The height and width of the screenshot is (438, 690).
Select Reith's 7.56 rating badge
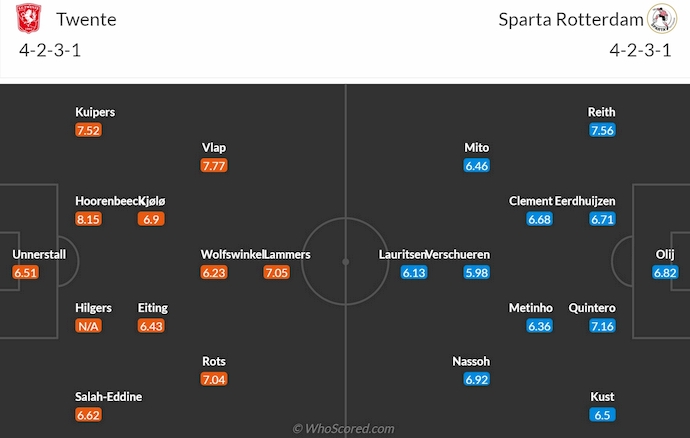point(602,130)
